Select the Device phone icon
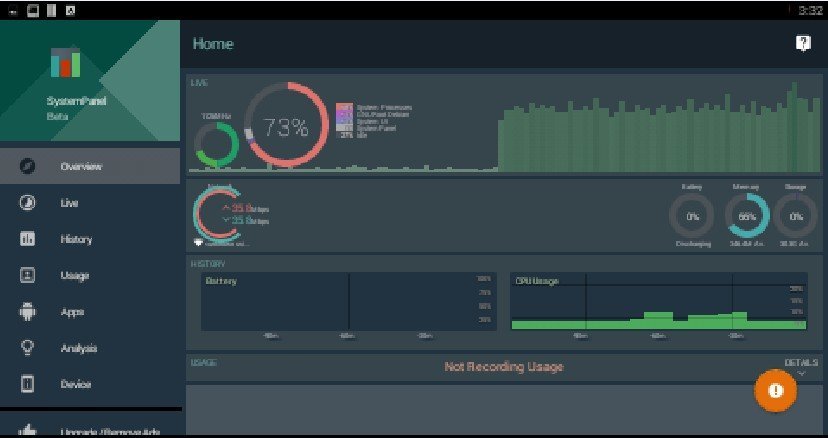Screen dimensions: 828x438 point(28,384)
